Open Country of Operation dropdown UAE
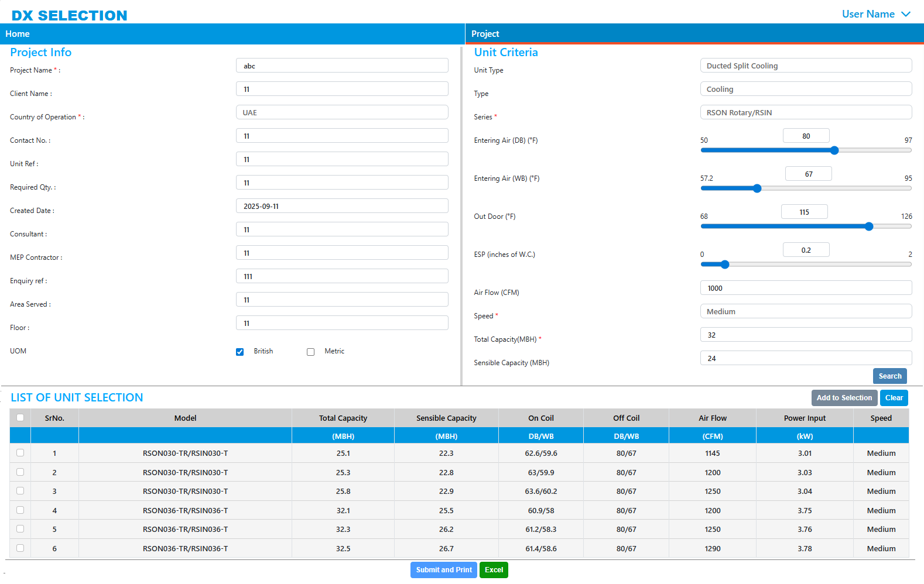924x584 pixels. pyautogui.click(x=342, y=112)
